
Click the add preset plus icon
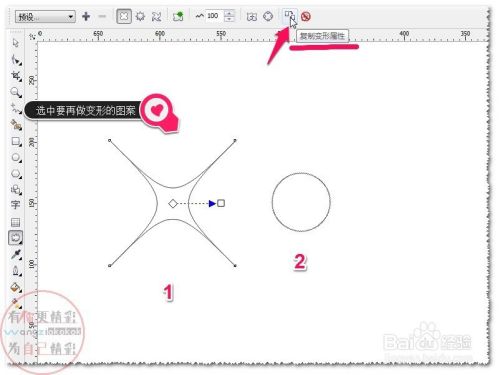(x=86, y=16)
